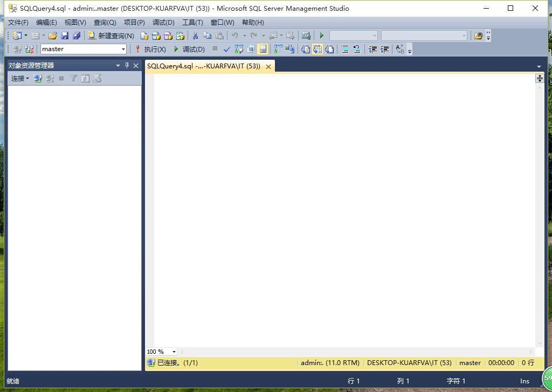Open the 项目(P) menu
Image resolution: width=552 pixels, height=392 pixels.
(134, 23)
